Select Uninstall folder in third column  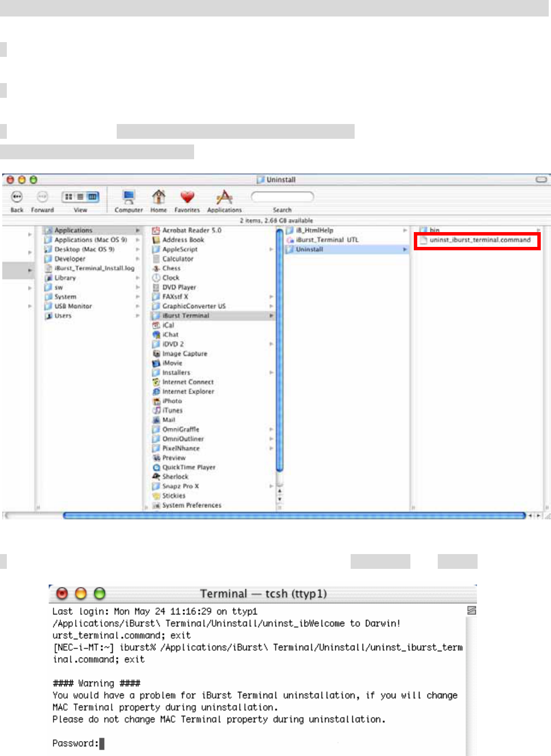tap(347, 249)
